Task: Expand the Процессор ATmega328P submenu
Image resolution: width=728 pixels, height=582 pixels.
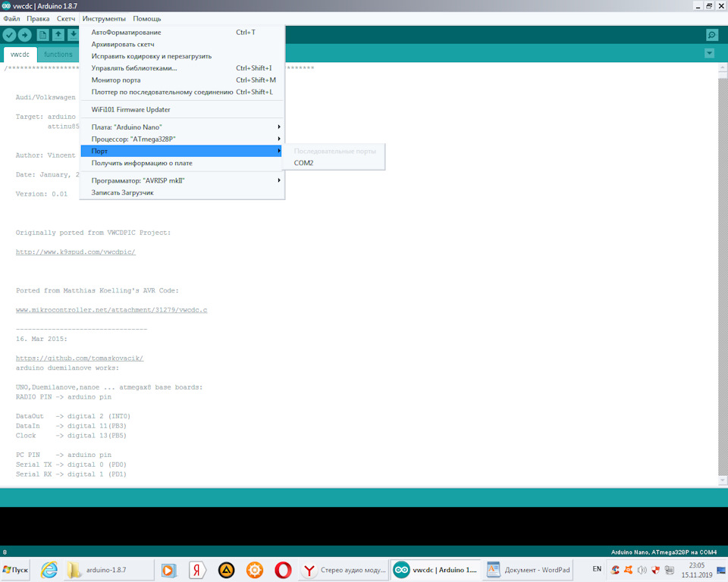Action: [x=182, y=139]
